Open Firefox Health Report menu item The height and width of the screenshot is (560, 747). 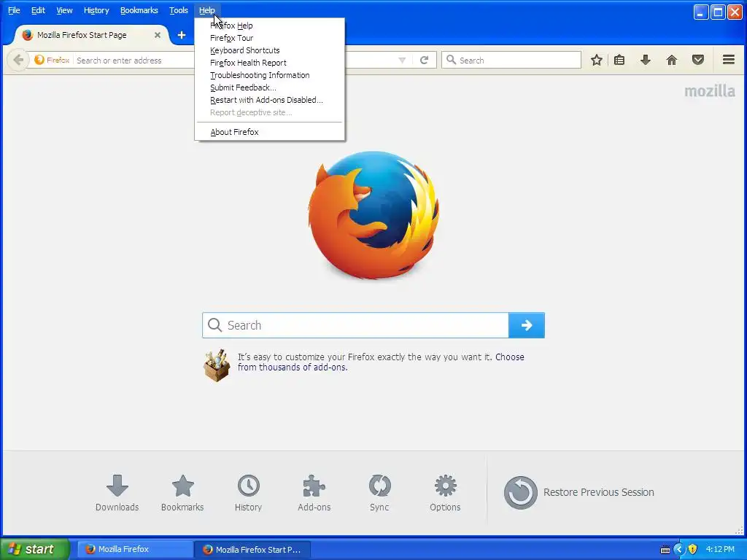pos(270,63)
